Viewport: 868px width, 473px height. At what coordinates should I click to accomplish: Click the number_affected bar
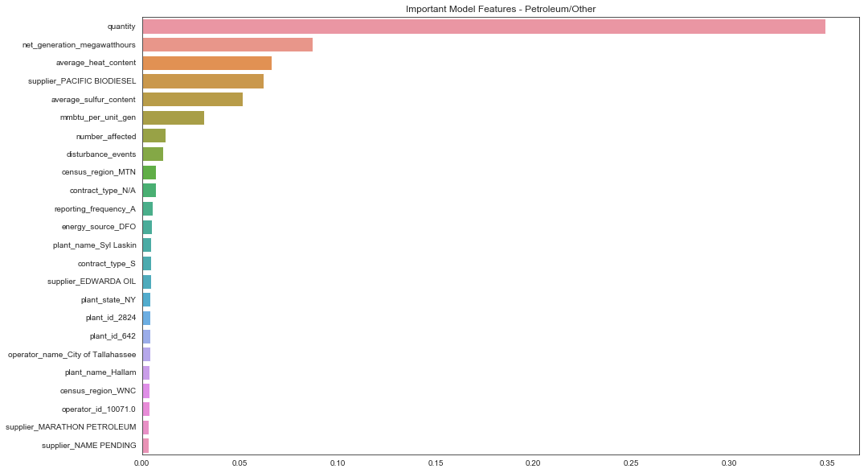coord(154,136)
